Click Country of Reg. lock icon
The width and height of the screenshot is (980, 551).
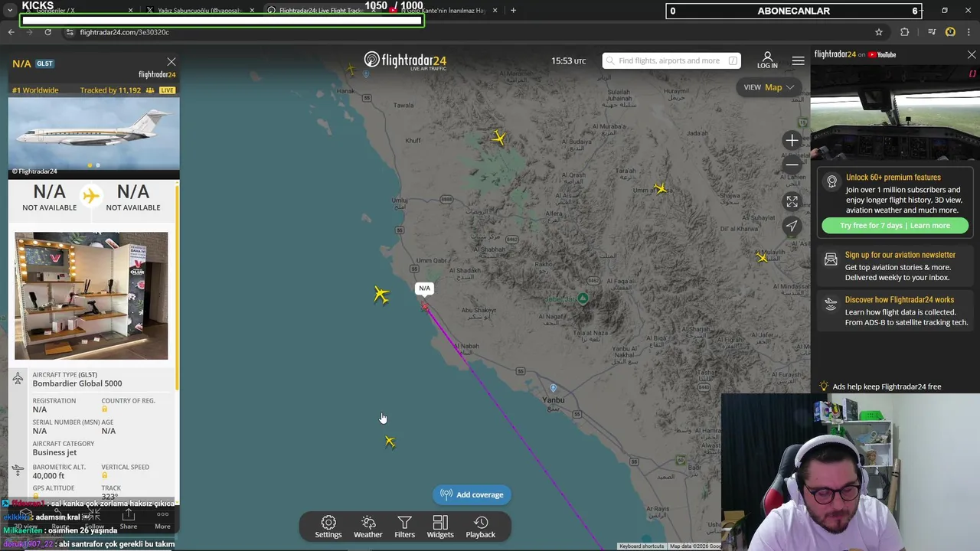[x=105, y=409]
